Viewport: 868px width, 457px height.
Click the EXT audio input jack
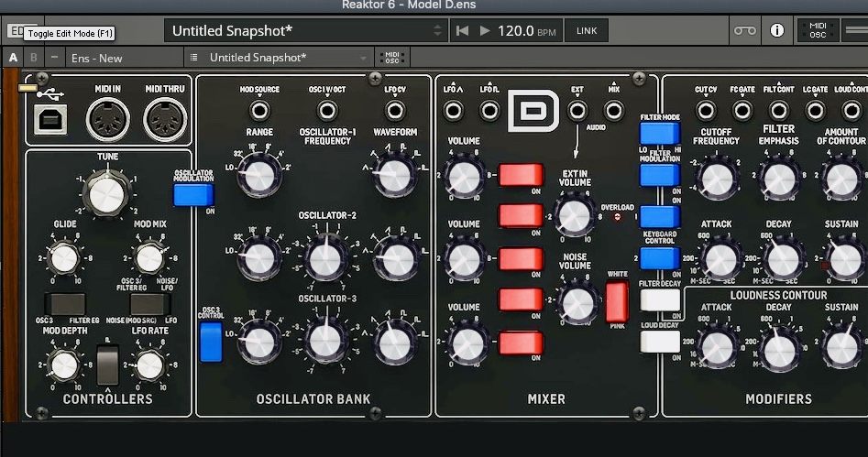point(577,111)
